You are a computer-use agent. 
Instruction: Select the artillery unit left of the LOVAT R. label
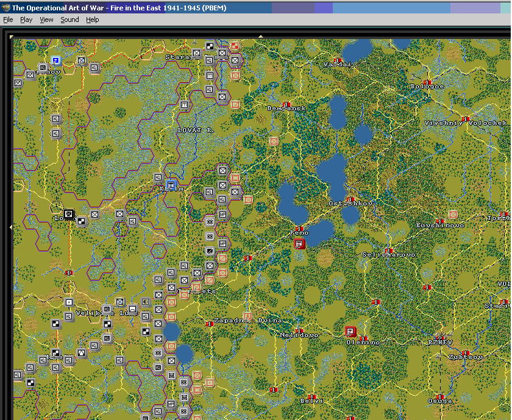(184, 104)
